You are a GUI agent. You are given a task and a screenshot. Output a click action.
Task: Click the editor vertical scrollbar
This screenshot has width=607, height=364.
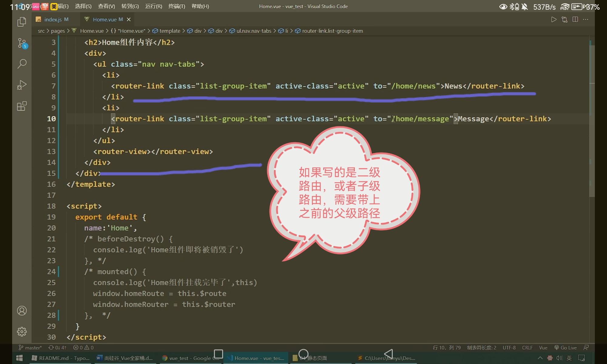click(x=592, y=121)
